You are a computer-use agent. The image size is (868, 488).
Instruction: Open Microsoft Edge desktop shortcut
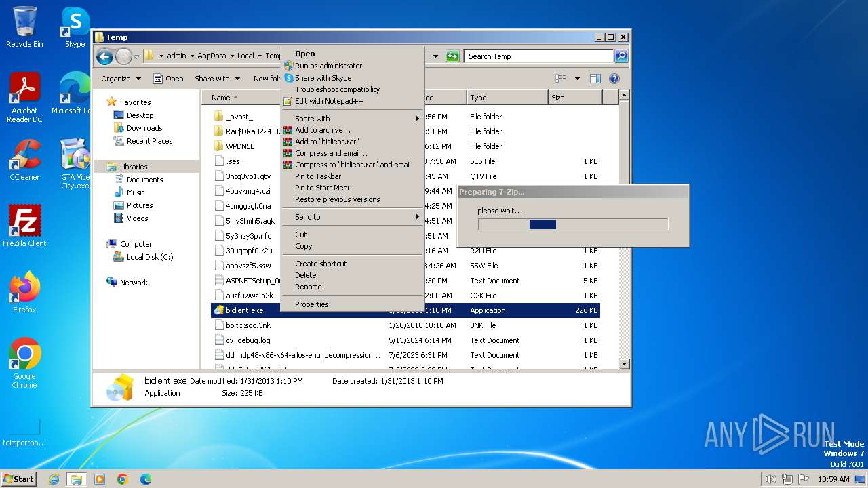coord(75,94)
